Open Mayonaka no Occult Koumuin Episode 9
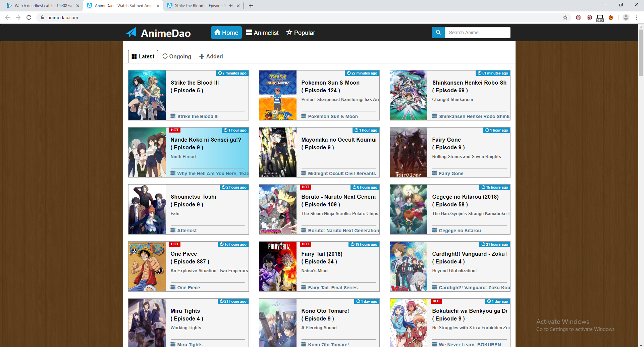 [x=339, y=143]
